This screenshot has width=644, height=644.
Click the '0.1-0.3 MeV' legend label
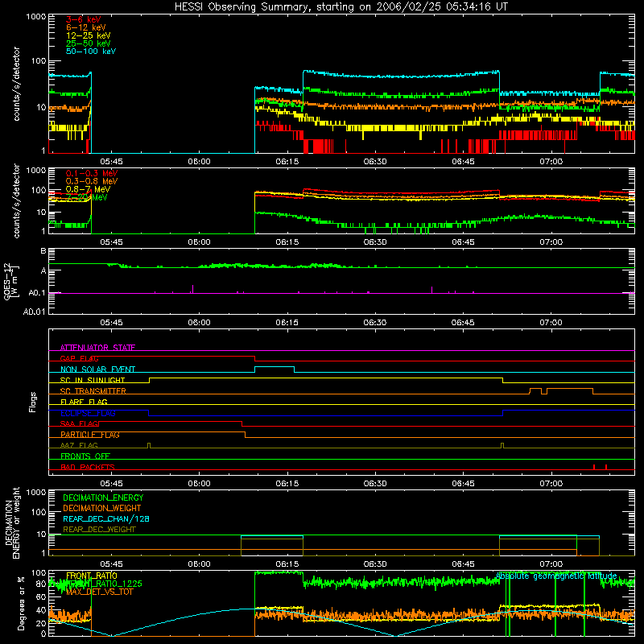coord(92,173)
